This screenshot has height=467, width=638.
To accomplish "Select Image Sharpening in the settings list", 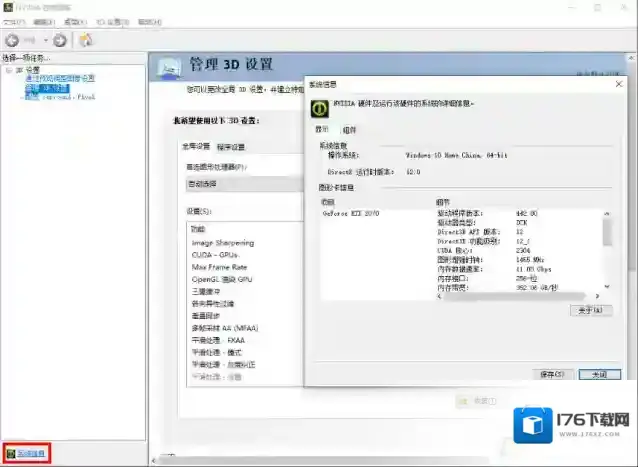I will 223,243.
